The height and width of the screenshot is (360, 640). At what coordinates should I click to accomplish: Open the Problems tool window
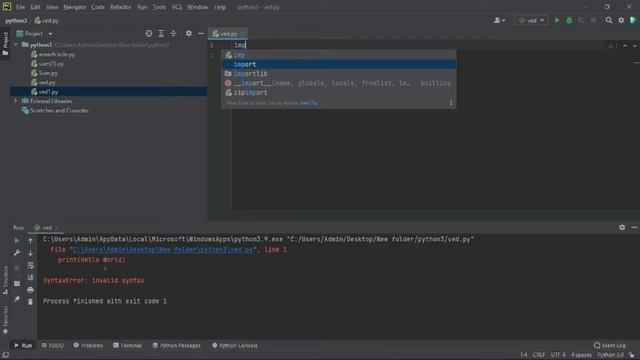88,345
